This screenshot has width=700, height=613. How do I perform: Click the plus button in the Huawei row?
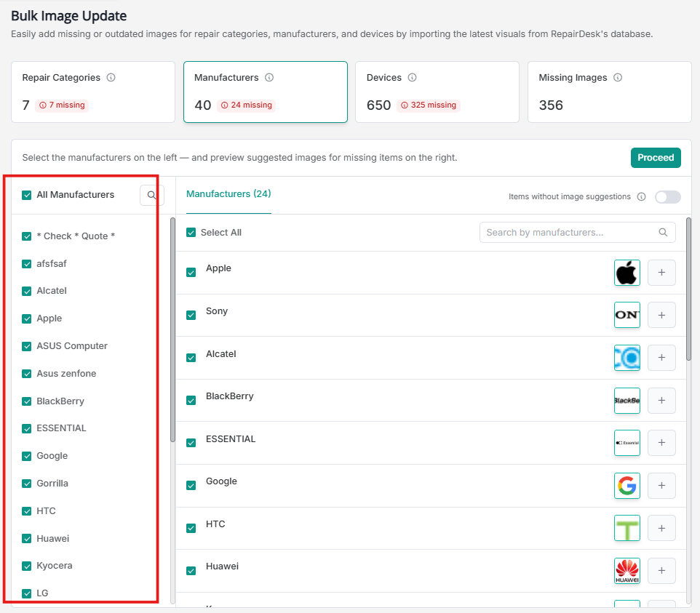pos(661,571)
